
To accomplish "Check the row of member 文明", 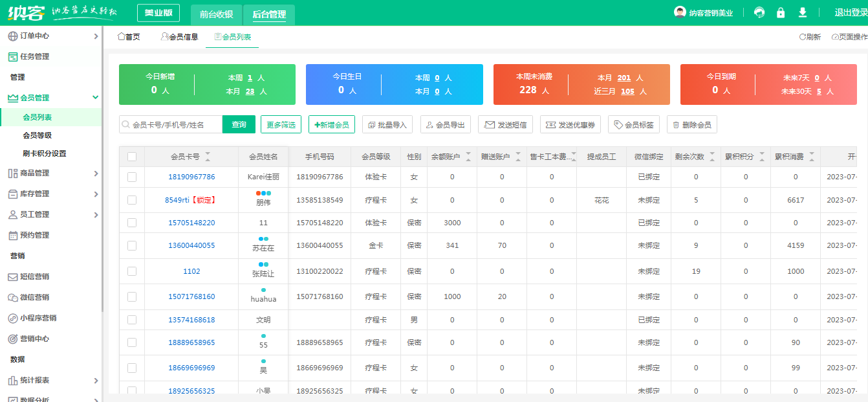I will (132, 320).
